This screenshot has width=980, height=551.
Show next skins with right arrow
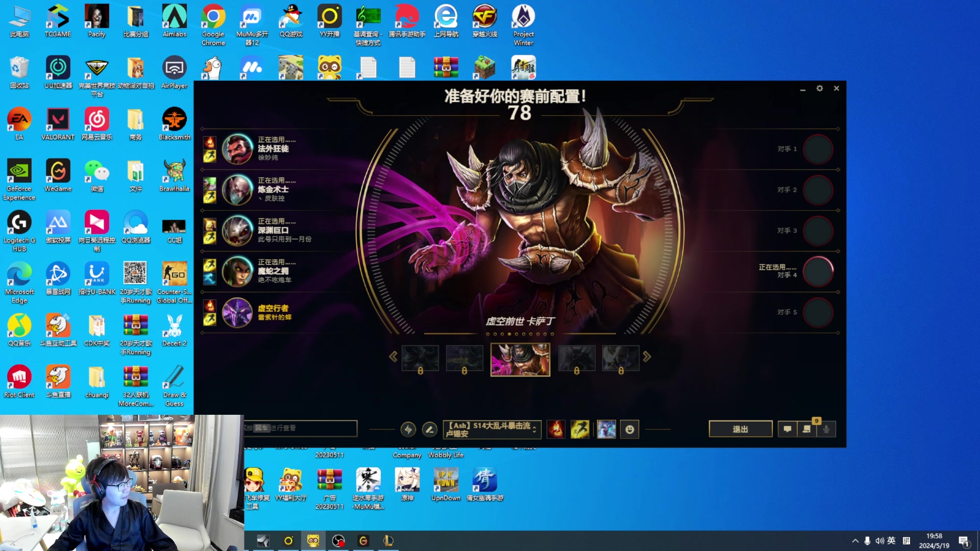pyautogui.click(x=647, y=357)
